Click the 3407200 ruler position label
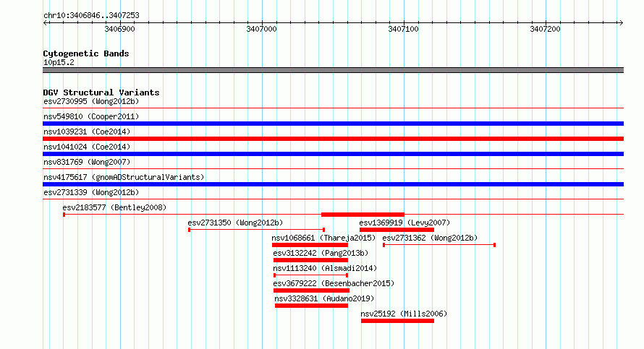This screenshot has width=644, height=349. pyautogui.click(x=545, y=29)
